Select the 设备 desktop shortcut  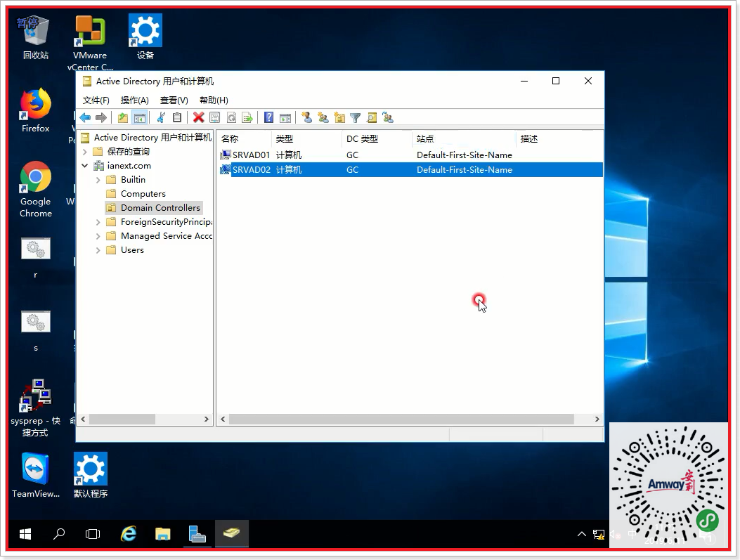[x=145, y=37]
